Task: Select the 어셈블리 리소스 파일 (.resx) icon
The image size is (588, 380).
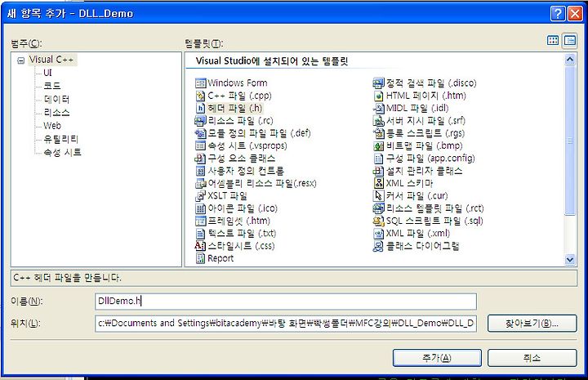Action: click(x=201, y=183)
